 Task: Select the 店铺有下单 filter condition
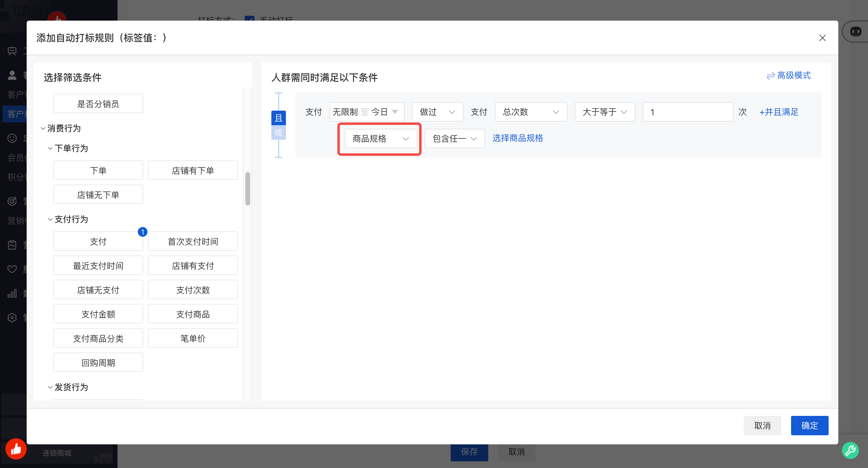pos(193,170)
